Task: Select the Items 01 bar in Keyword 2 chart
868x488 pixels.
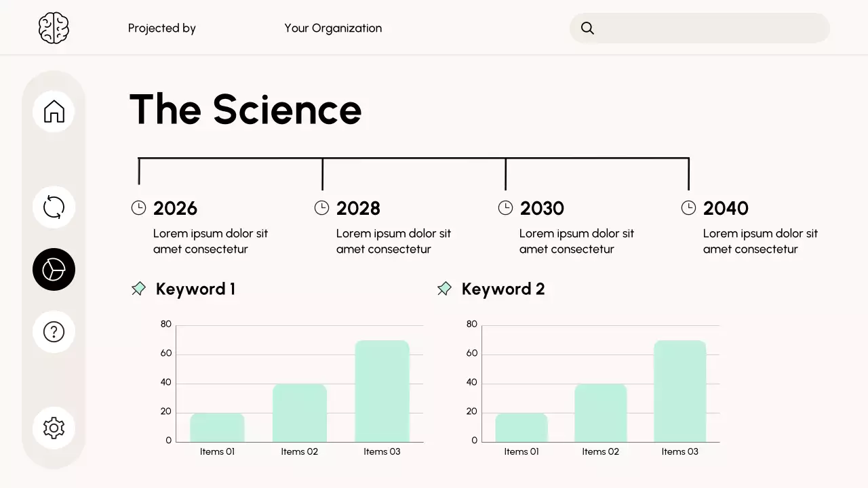Action: (x=521, y=428)
